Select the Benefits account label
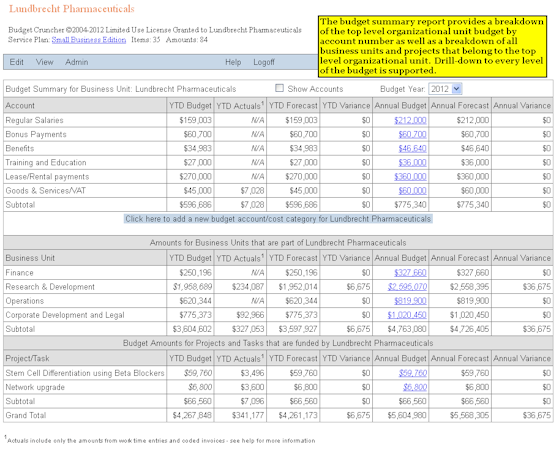Screen dimensions: 558x450 [x=20, y=148]
